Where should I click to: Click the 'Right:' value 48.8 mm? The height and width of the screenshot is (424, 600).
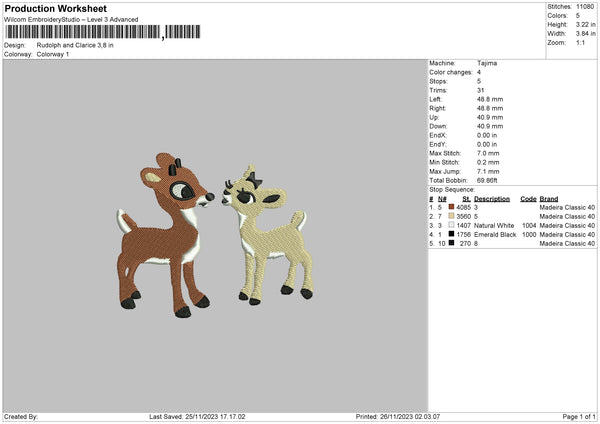(490, 108)
